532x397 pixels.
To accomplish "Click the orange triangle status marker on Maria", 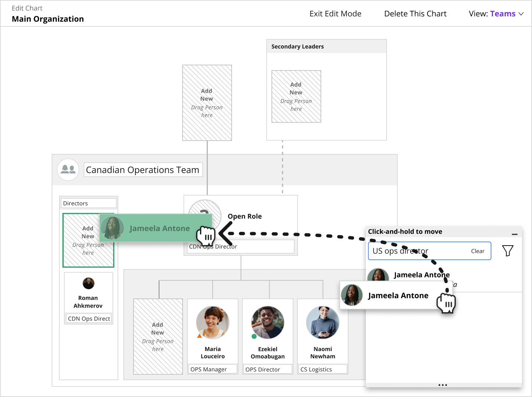I will pyautogui.click(x=199, y=336).
